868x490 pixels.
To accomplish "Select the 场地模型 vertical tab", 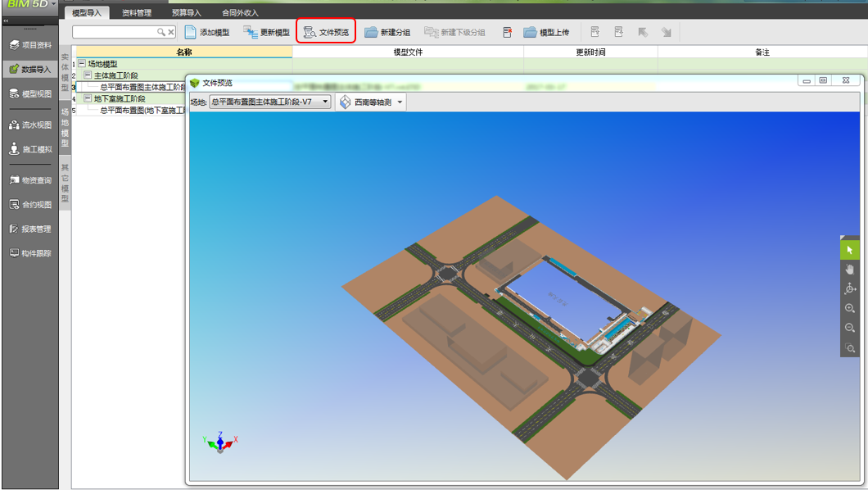I will coord(65,127).
